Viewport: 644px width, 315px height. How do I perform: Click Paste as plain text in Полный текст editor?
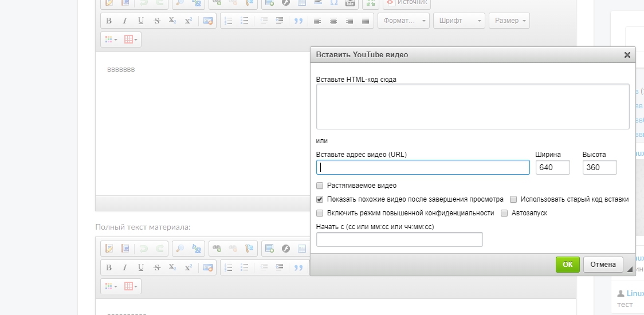coord(109,249)
